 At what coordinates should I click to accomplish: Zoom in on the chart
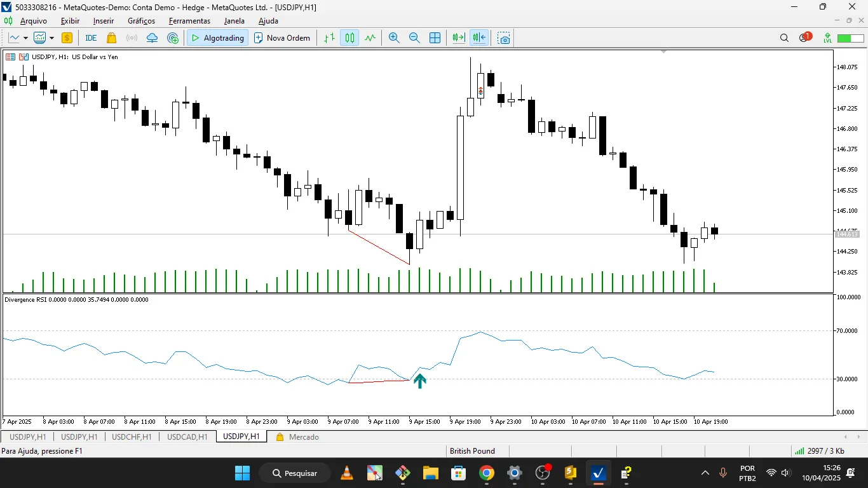(x=394, y=38)
